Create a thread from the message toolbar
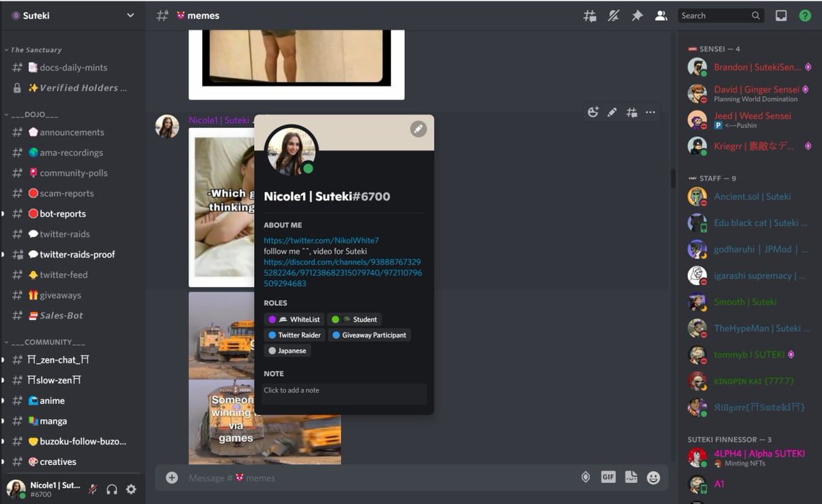Image resolution: width=822 pixels, height=504 pixels. (631, 112)
